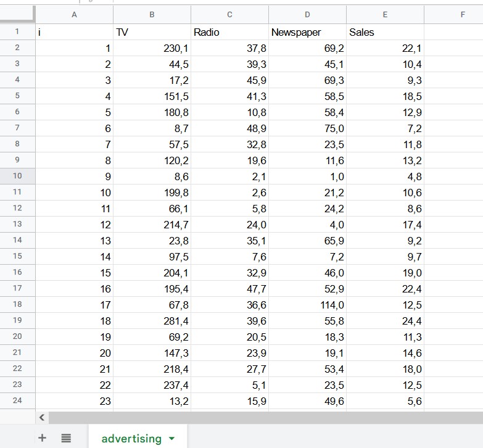The width and height of the screenshot is (483, 448).
Task: Click the Newspaper header cell
Action: coord(307,32)
